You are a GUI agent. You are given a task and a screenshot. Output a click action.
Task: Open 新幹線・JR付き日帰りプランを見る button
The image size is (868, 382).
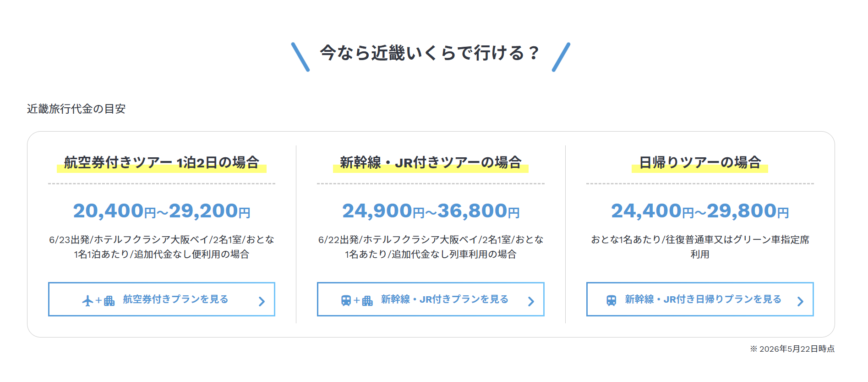[700, 299]
